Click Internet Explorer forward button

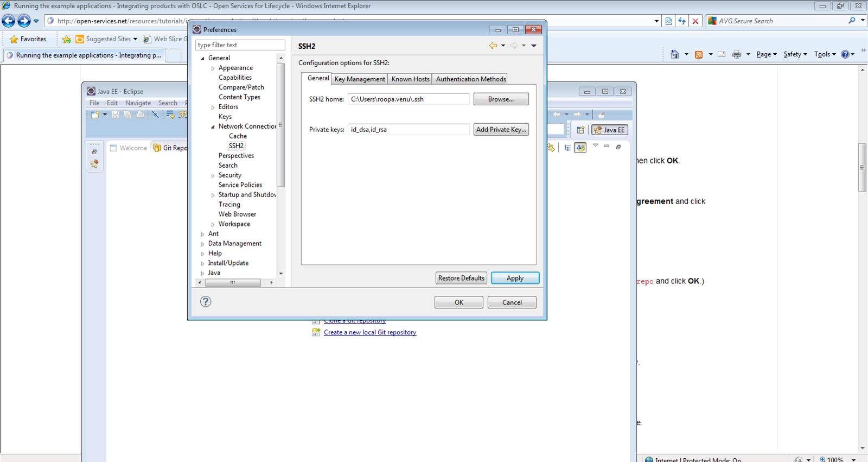click(x=24, y=21)
